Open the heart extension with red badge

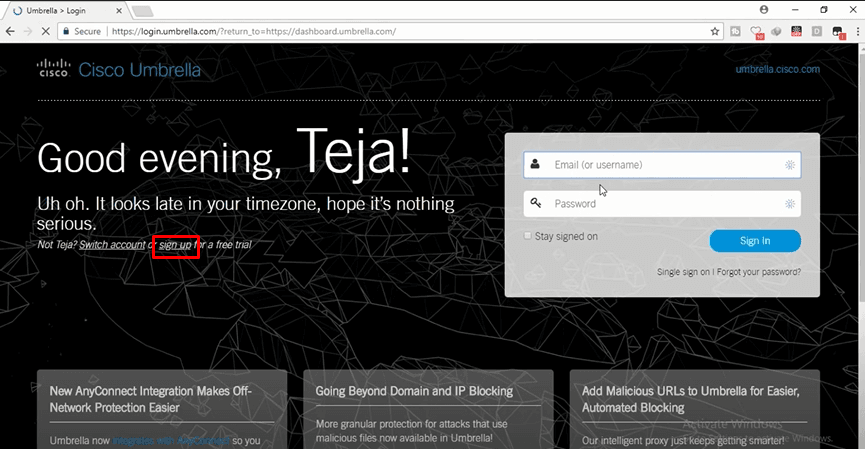click(756, 32)
